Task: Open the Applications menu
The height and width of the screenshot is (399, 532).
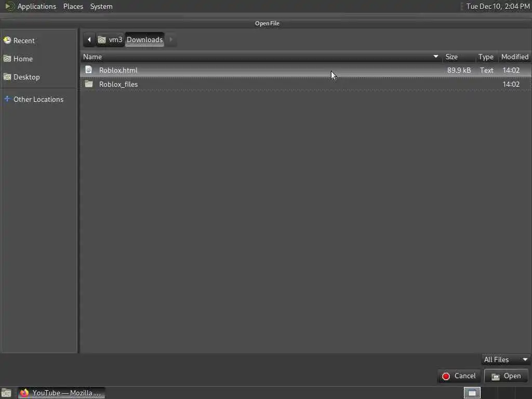Action: tap(37, 6)
